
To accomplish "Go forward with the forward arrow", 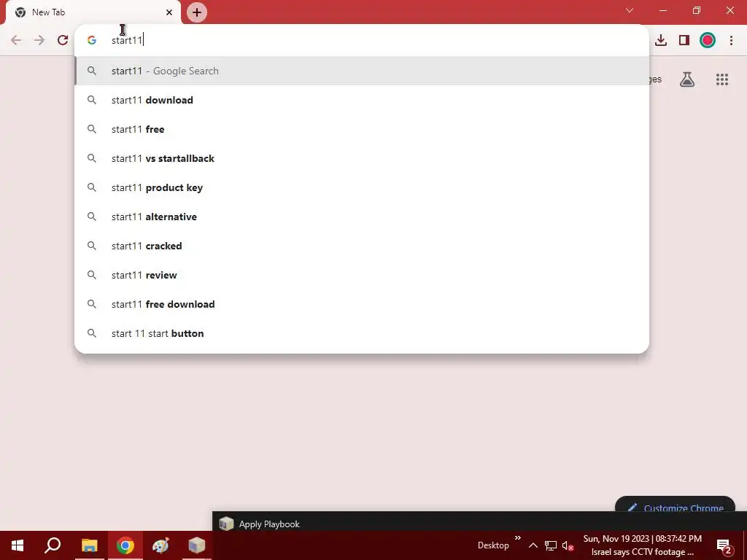I will click(x=39, y=40).
